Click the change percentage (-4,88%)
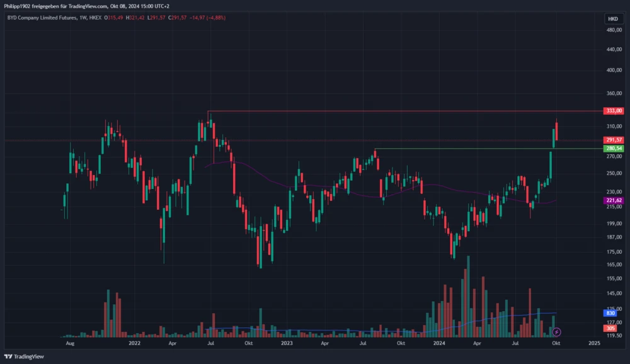 tap(217, 18)
